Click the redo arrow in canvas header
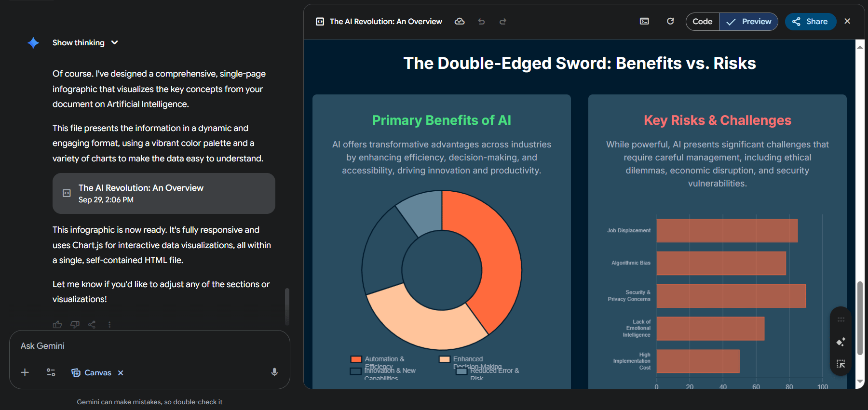The height and width of the screenshot is (410, 868). click(503, 22)
